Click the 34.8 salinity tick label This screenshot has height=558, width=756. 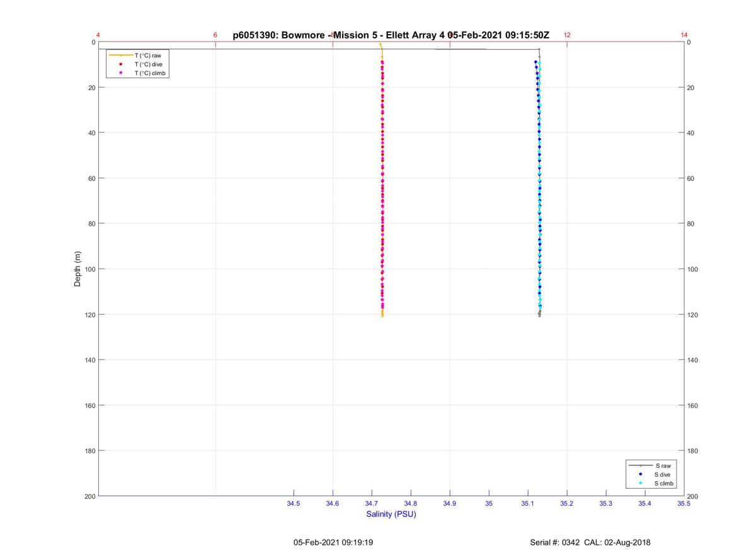pos(411,503)
